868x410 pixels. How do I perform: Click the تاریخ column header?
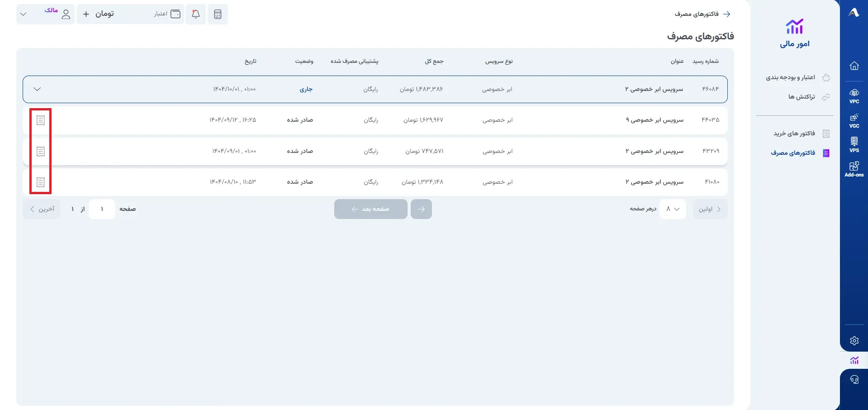[251, 61]
